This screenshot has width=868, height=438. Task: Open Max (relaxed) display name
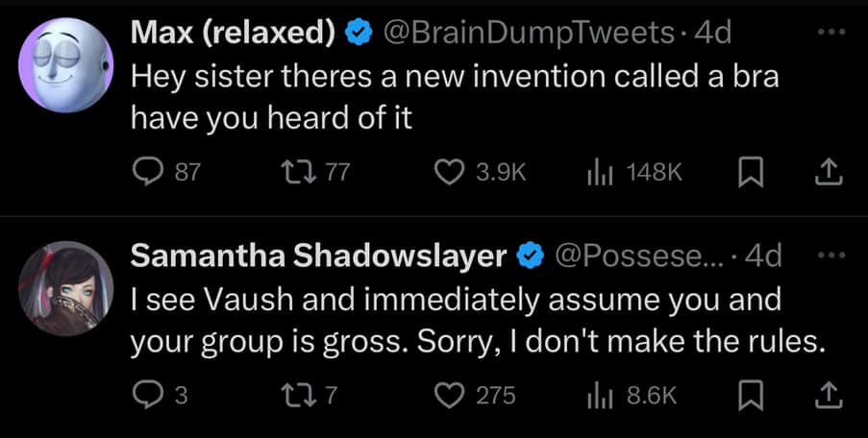click(235, 35)
